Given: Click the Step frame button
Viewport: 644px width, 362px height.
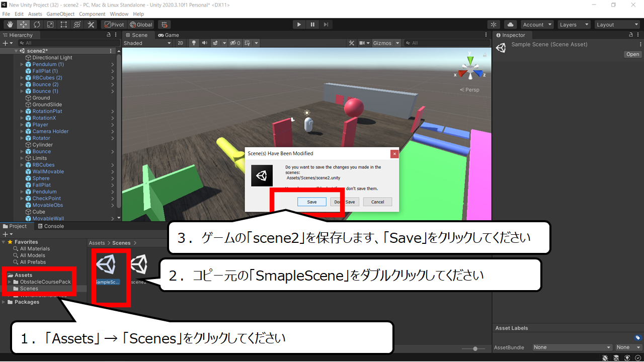Looking at the screenshot, I should 326,24.
